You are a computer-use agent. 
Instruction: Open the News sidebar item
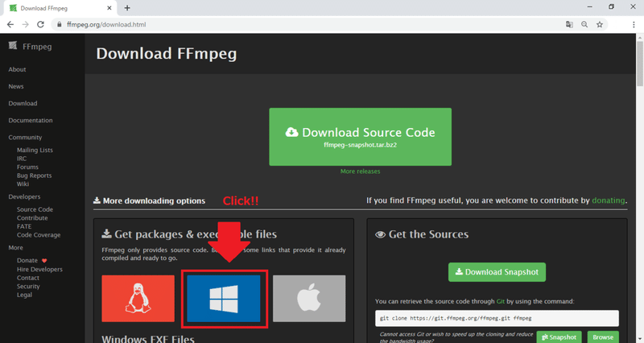16,86
